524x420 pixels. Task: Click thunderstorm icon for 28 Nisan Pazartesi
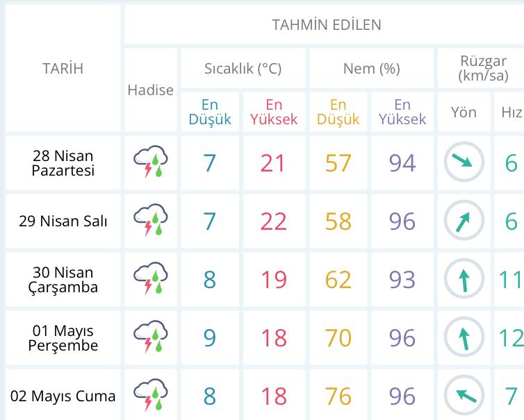coord(151,162)
